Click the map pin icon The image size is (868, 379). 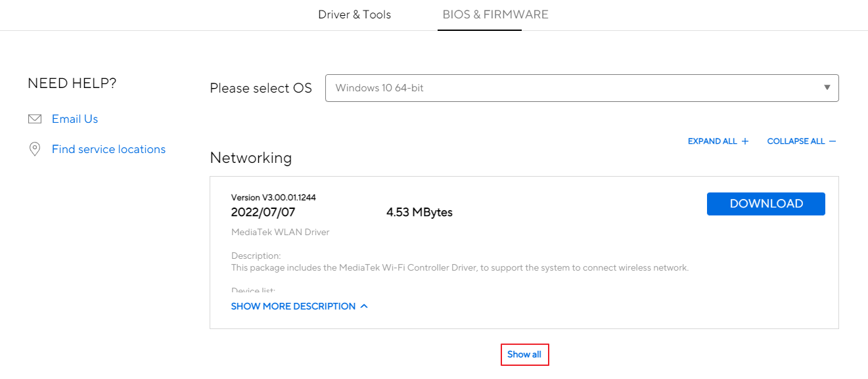(35, 149)
